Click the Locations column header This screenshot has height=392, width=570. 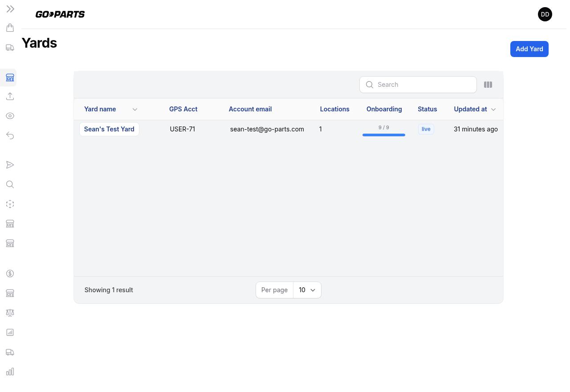point(335,109)
